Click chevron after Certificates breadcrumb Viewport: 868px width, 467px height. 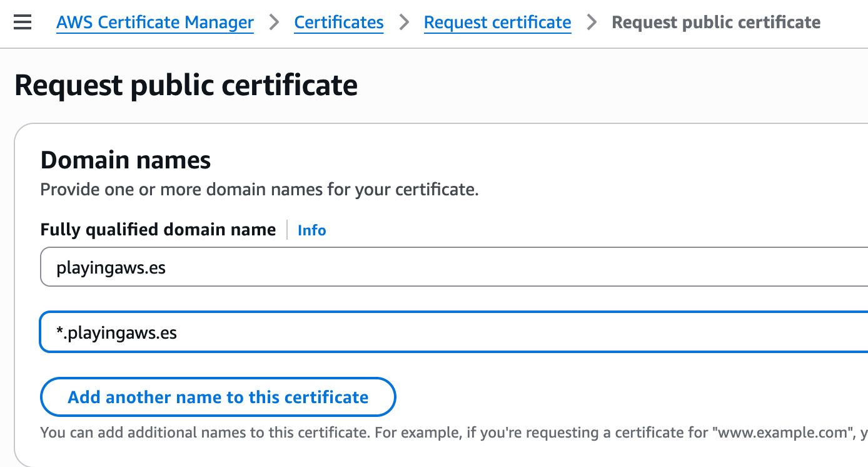[404, 23]
